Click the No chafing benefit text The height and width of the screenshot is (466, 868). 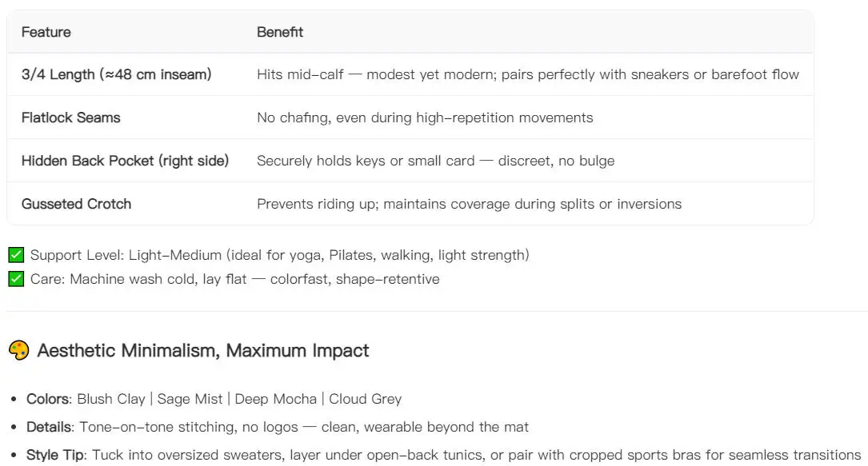[x=425, y=117]
